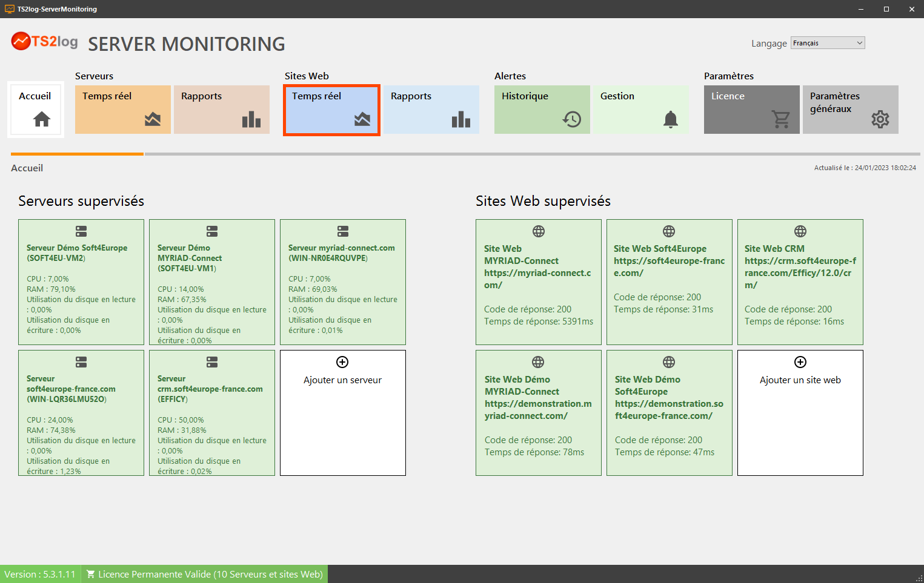The image size is (924, 583).
Task: Click the crm.soft4europe-france.com Efficy URL
Action: (800, 273)
